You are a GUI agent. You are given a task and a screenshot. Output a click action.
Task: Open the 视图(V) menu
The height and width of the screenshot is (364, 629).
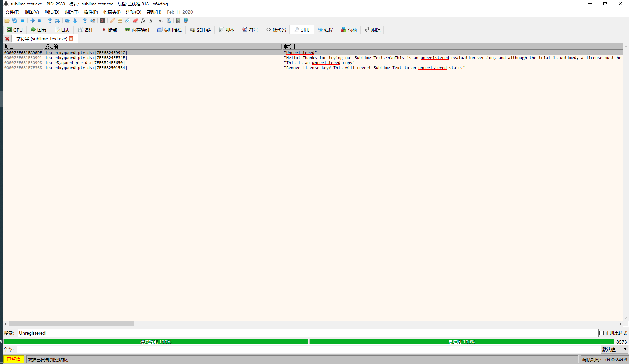pos(32,12)
